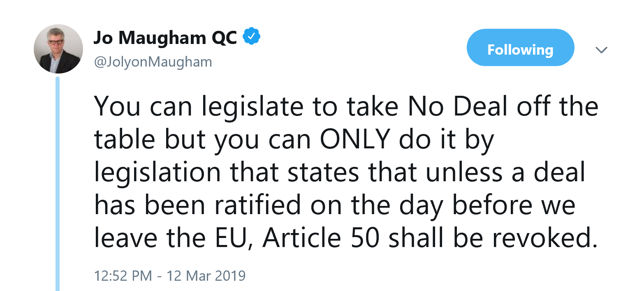This screenshot has height=291, width=644.
Task: Open the 12:52 PM - 12 Mar 2019 timestamp
Action: click(x=169, y=275)
